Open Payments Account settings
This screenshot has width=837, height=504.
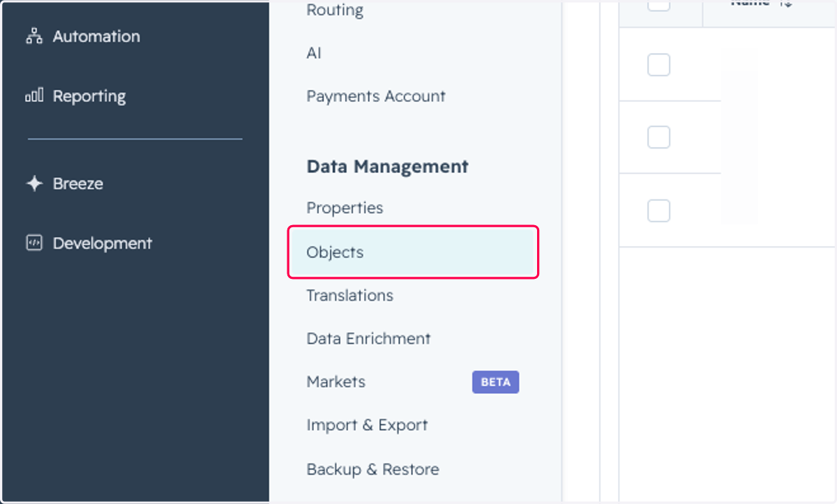point(376,96)
